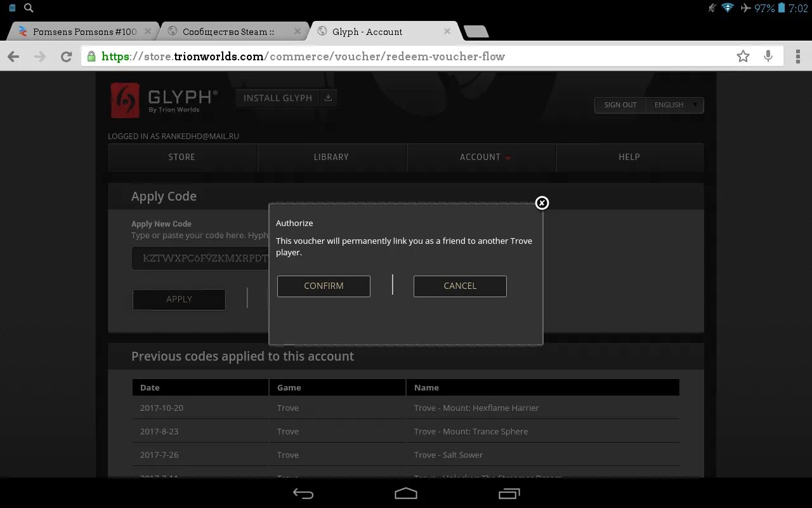
Task: Tap Android back navigation button
Action: click(x=303, y=493)
